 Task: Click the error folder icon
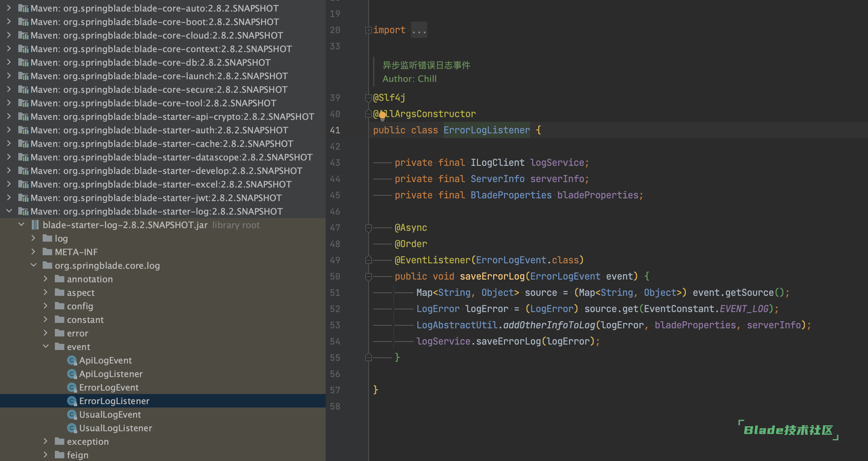[60, 333]
